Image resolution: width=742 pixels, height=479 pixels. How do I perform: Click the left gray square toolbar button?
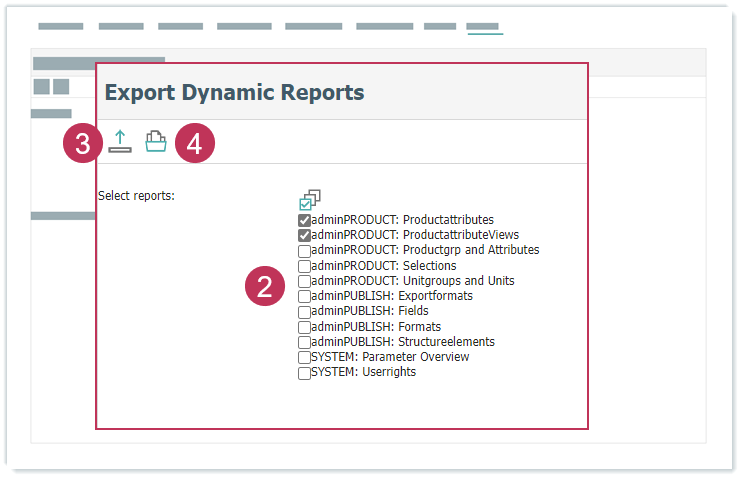(x=42, y=87)
